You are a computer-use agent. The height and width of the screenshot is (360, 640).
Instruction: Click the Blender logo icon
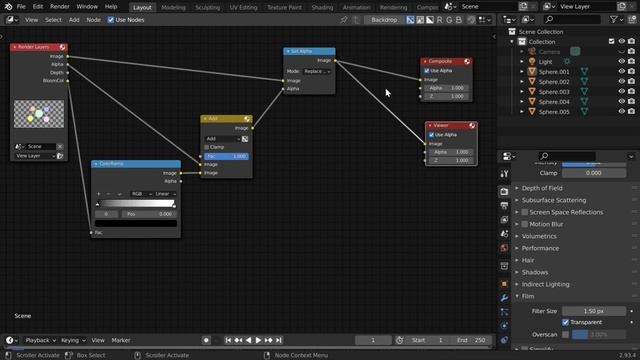[x=8, y=7]
